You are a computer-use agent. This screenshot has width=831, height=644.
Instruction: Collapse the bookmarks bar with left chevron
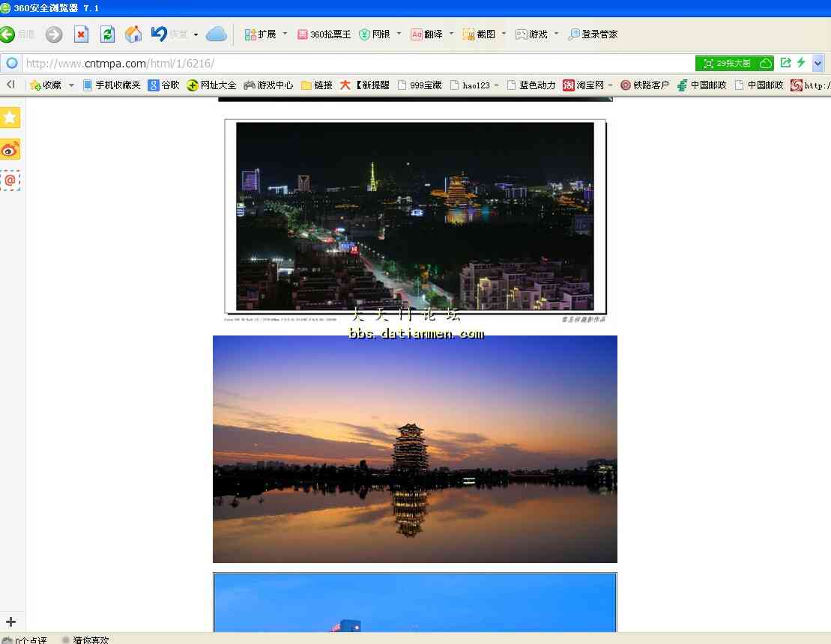point(10,85)
